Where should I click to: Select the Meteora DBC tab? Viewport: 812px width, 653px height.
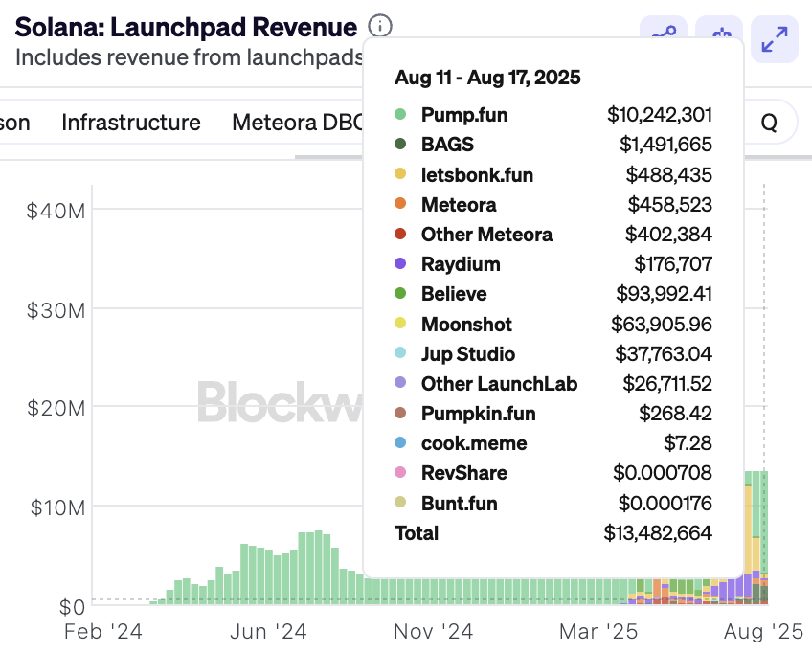coord(297,123)
